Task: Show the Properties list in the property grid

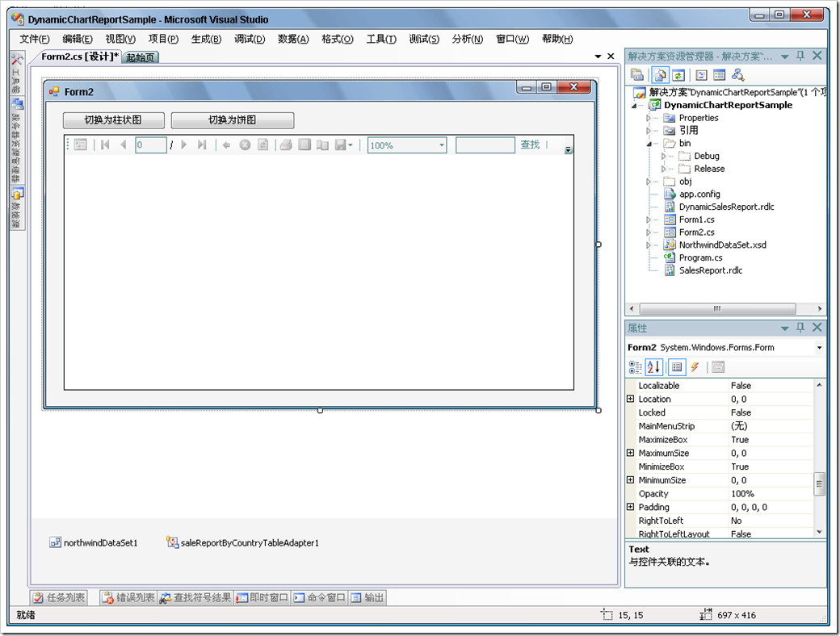Action: [x=677, y=367]
